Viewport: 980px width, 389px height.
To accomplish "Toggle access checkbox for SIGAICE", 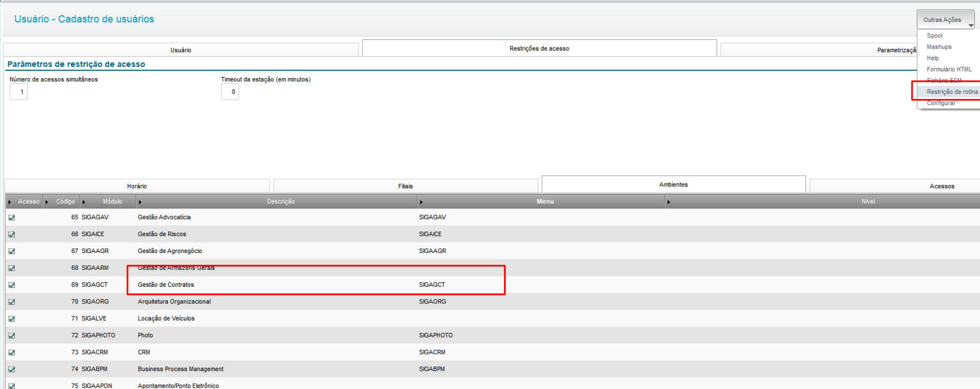I will point(12,234).
